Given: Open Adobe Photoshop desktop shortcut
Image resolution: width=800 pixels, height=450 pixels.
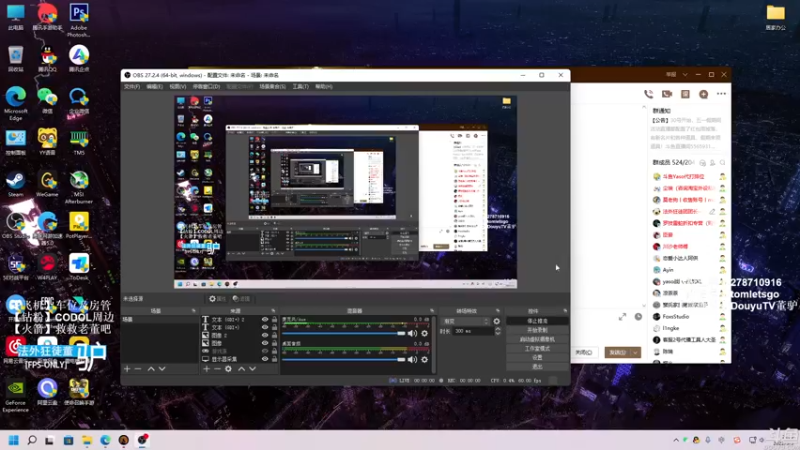Looking at the screenshot, I should 79,20.
